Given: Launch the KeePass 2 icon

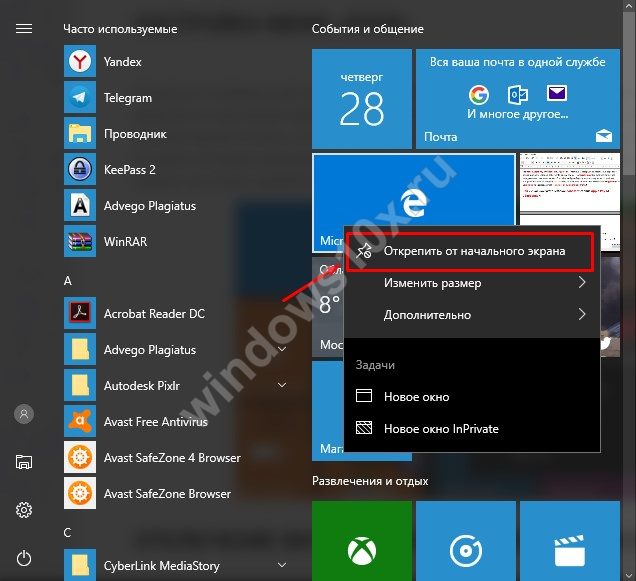Looking at the screenshot, I should 80,169.
